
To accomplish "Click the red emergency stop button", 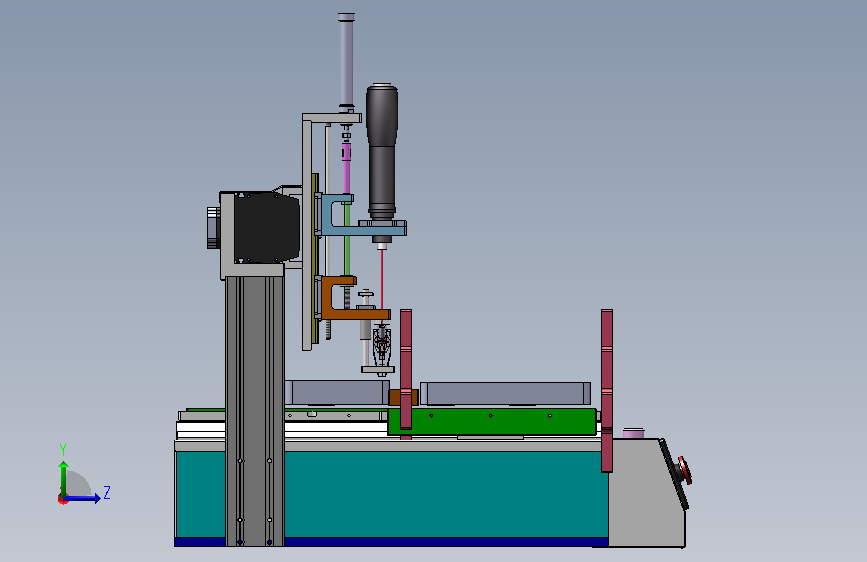I will (x=685, y=470).
